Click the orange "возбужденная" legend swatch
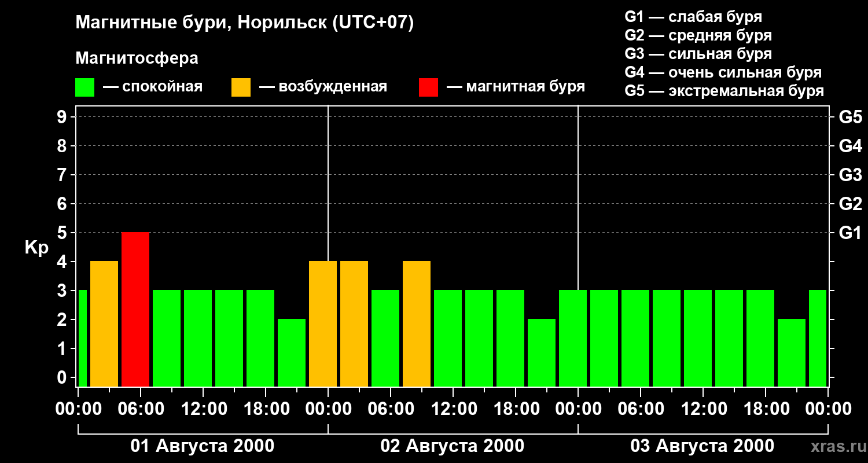 click(x=241, y=87)
